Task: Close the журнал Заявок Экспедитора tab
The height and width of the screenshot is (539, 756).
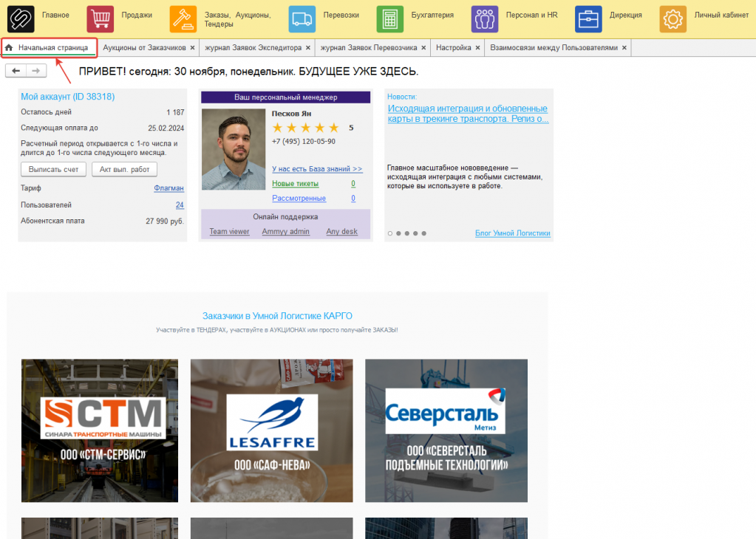Action: point(308,48)
